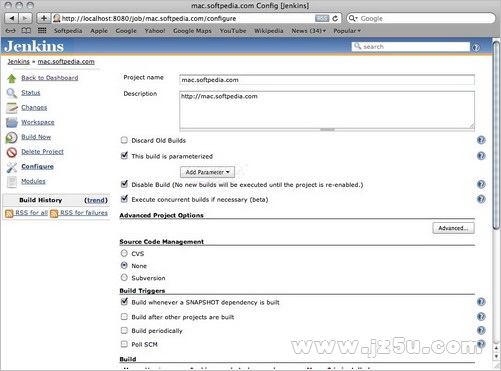Open help for Build after other projects
The image size is (501, 371).
coord(481,317)
